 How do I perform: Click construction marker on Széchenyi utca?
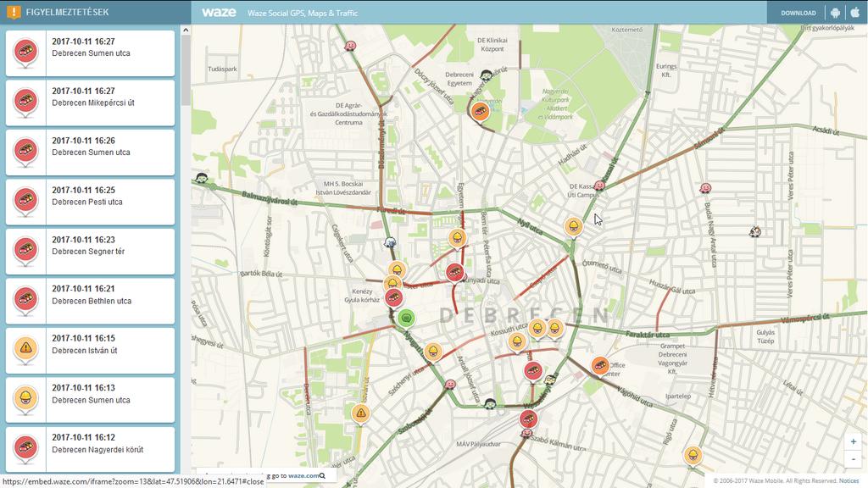pos(433,351)
